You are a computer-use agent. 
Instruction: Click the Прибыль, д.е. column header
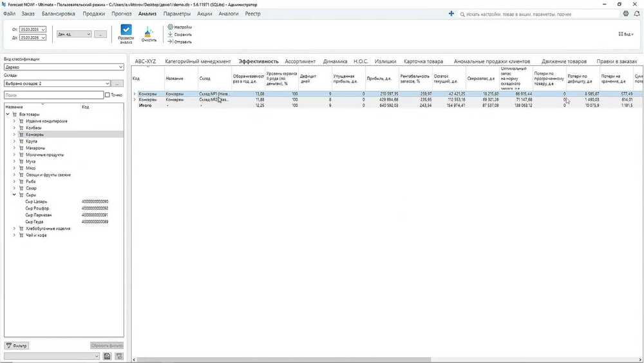pyautogui.click(x=382, y=78)
